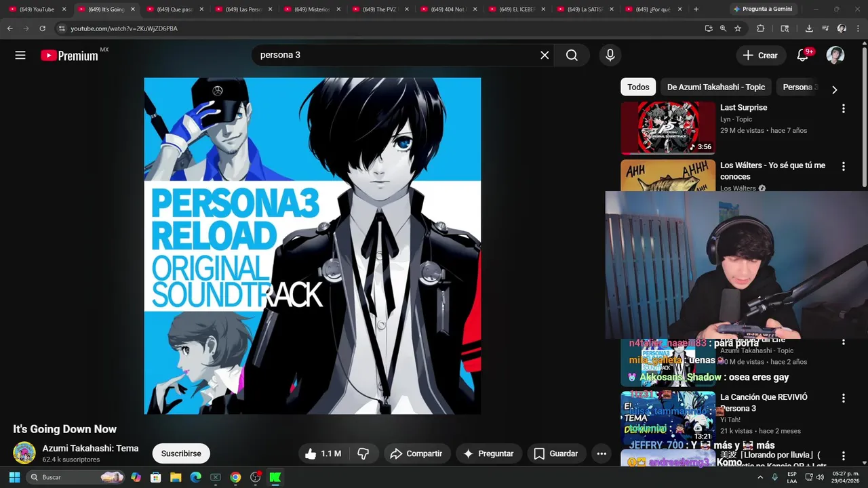Image resolution: width=868 pixels, height=488 pixels.
Task: View site information icon beside the URL
Action: click(x=62, y=28)
